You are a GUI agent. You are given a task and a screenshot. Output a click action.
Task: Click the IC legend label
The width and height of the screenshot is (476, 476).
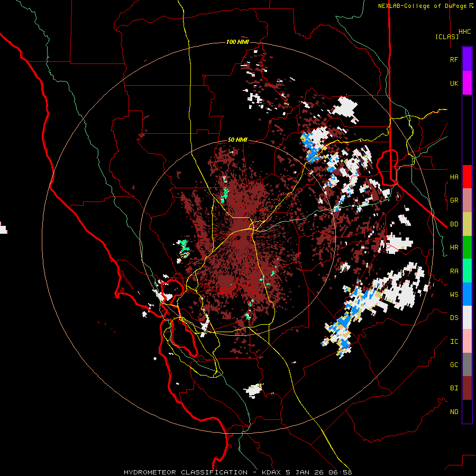click(x=454, y=342)
